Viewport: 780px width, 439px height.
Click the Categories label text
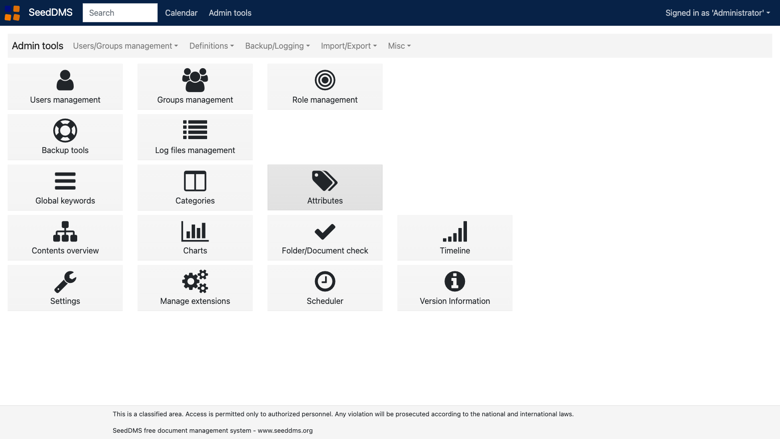(x=195, y=201)
